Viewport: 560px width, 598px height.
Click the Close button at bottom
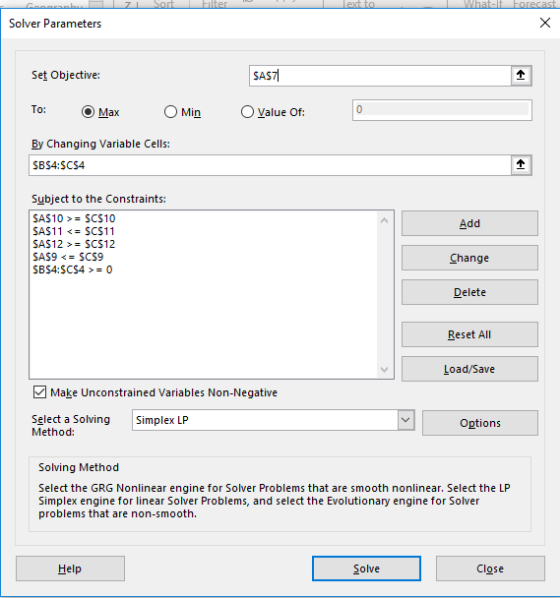tap(490, 569)
